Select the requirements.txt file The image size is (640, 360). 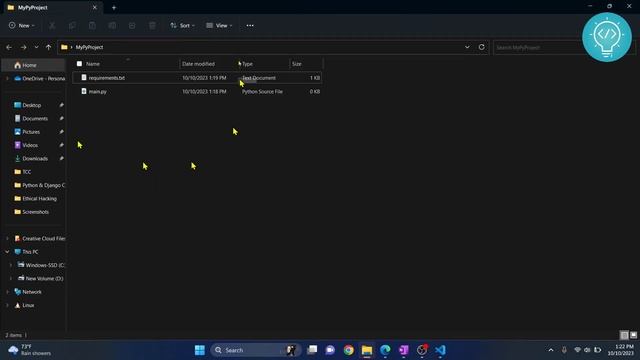(197, 78)
